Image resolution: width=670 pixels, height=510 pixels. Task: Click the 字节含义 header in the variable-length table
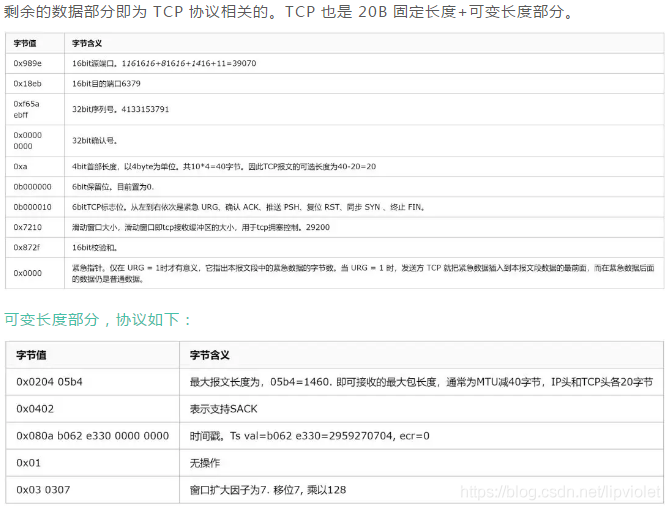pyautogui.click(x=422, y=355)
